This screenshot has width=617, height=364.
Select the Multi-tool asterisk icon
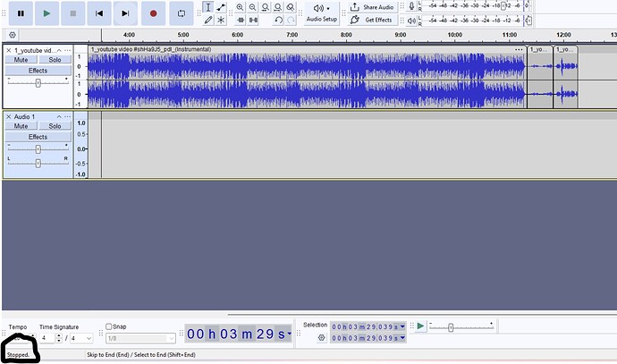pos(221,20)
